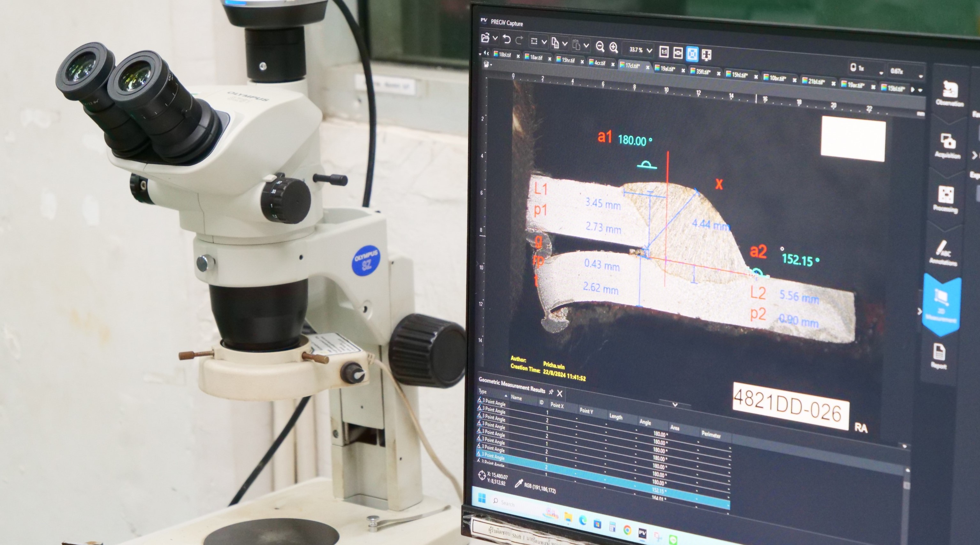The image size is (980, 545).
Task: Toggle the highlighted fit-to-window view button
Action: point(692,54)
